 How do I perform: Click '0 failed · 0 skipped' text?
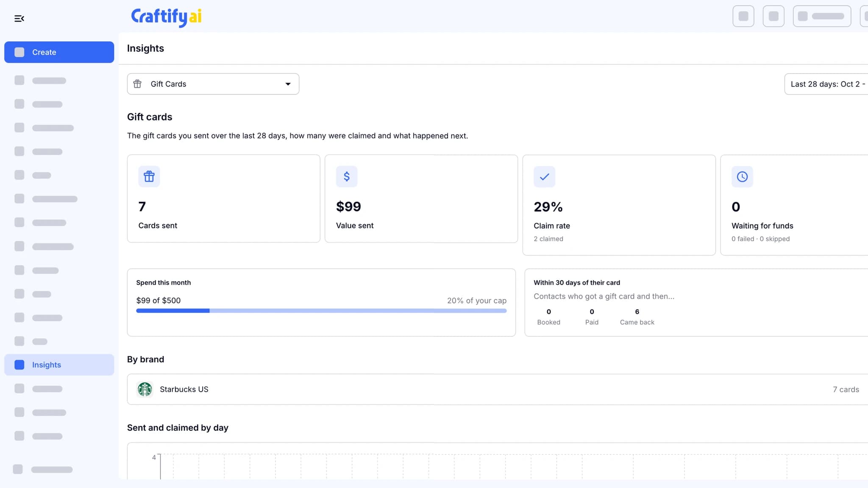click(760, 239)
